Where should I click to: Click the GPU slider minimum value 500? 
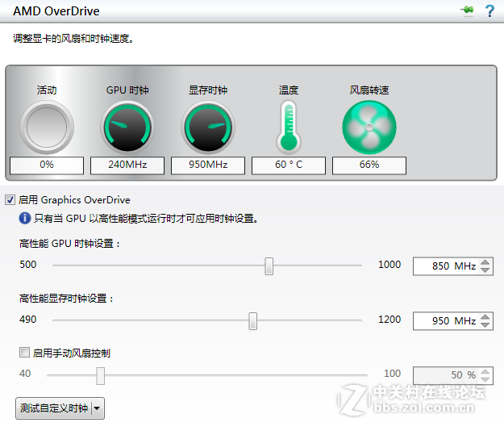[x=28, y=265]
